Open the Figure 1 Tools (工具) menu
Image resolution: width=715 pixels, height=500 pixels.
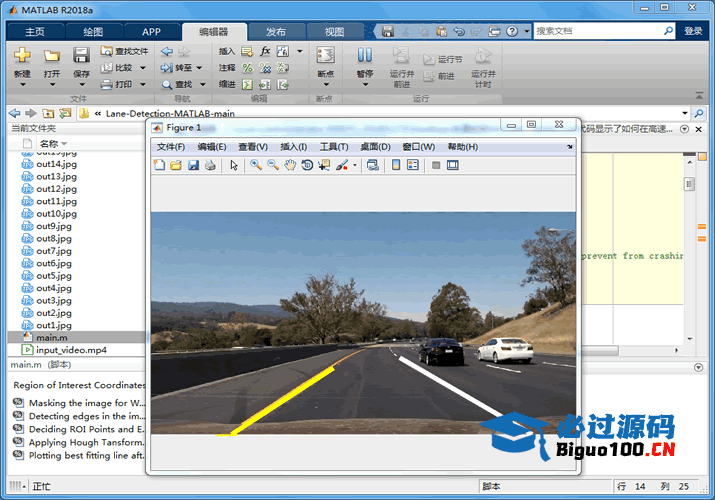pos(334,147)
